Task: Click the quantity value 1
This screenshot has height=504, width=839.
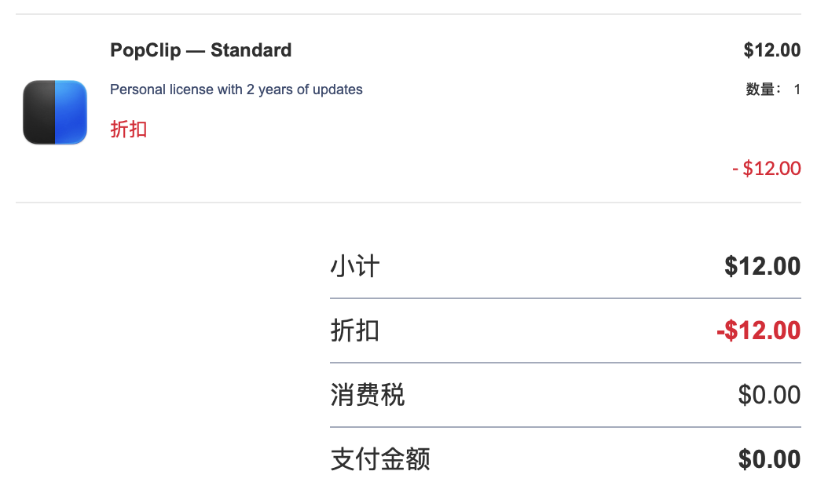Action: (x=797, y=89)
